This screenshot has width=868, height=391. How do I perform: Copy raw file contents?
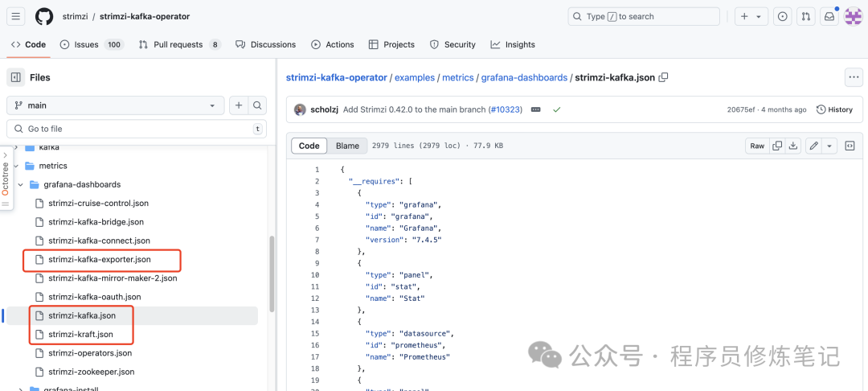tap(777, 146)
